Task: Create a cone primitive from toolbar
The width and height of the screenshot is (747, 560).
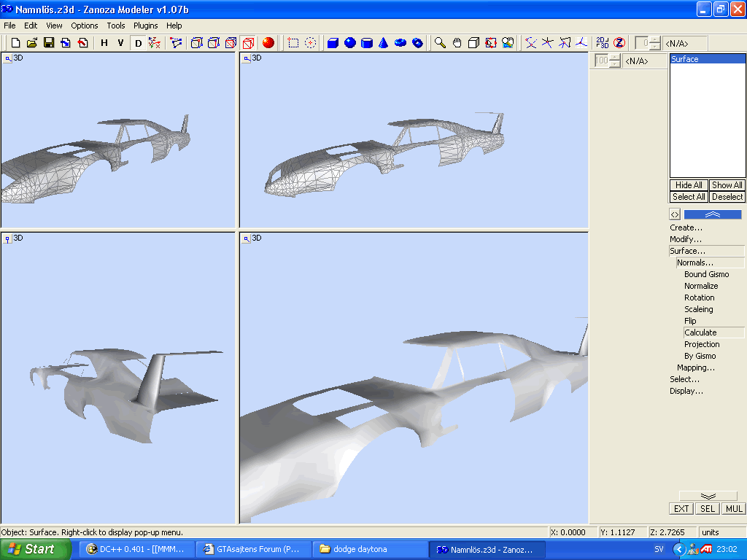Action: pos(383,43)
